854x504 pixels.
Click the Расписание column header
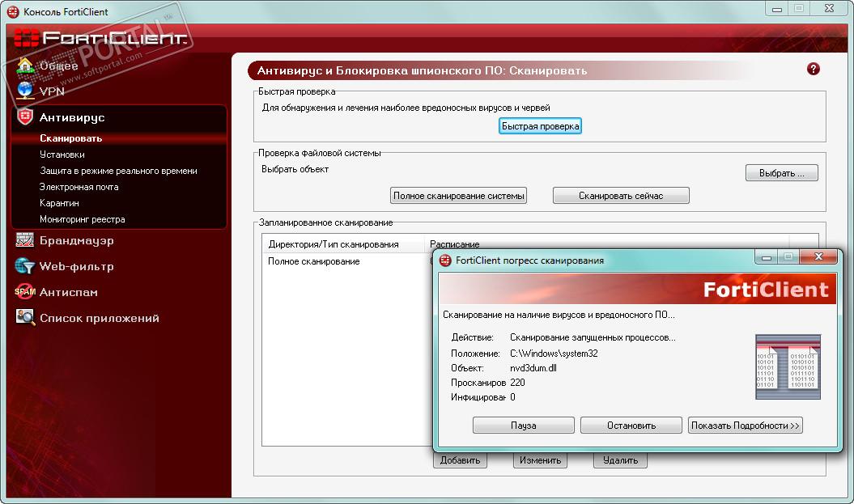point(607,244)
